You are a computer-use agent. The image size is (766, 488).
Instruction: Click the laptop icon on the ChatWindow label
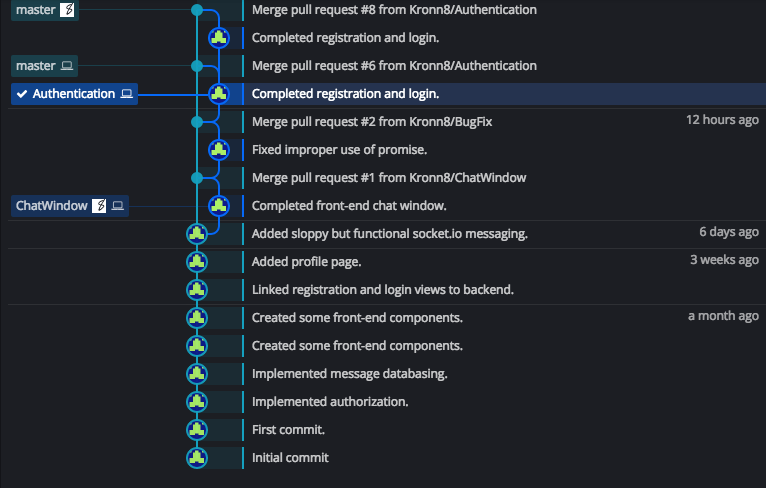pyautogui.click(x=117, y=206)
